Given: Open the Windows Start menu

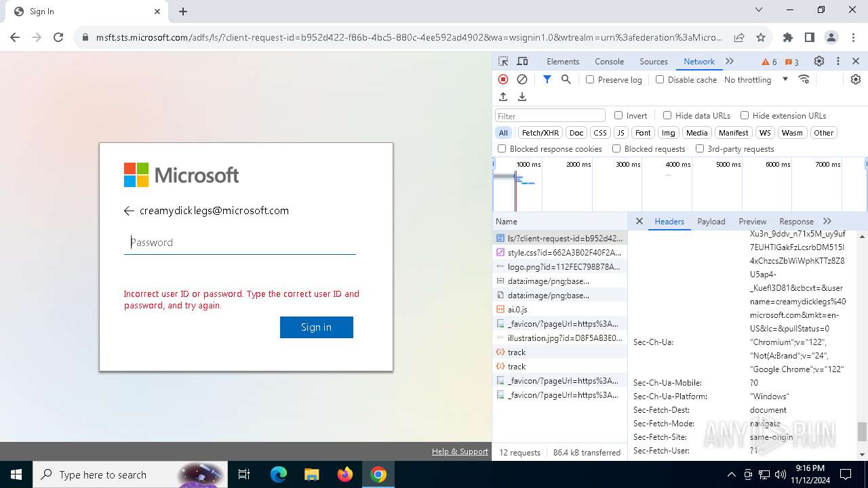Looking at the screenshot, I should [16, 474].
